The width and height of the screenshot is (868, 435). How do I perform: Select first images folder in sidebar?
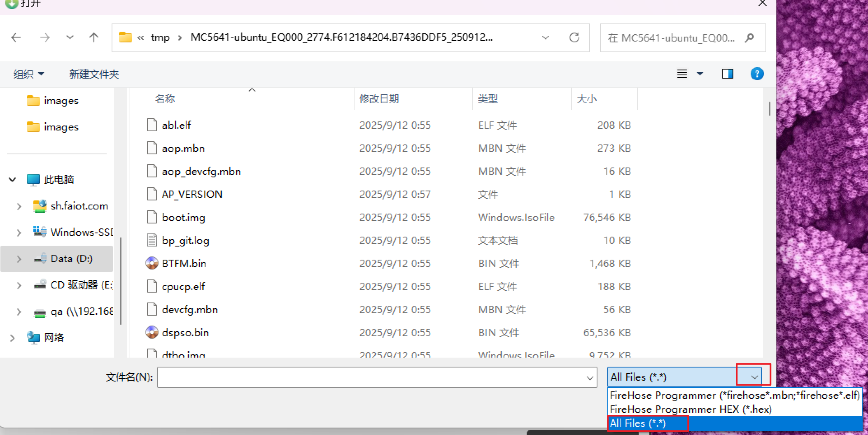(52, 101)
